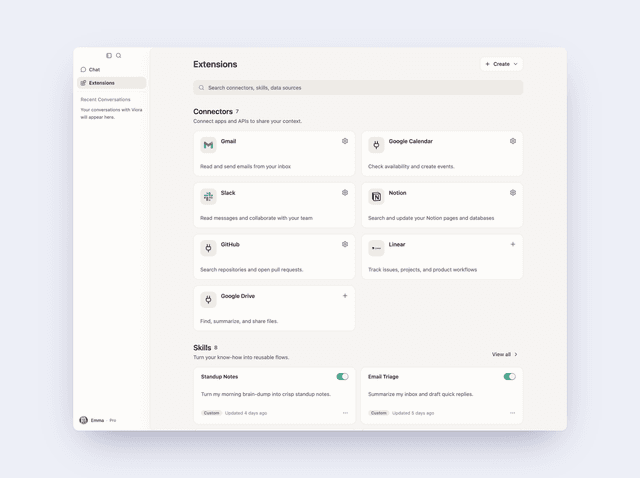Image resolution: width=640 pixels, height=478 pixels.
Task: Click 'Updated 5 days ago' text
Action: tap(413, 413)
